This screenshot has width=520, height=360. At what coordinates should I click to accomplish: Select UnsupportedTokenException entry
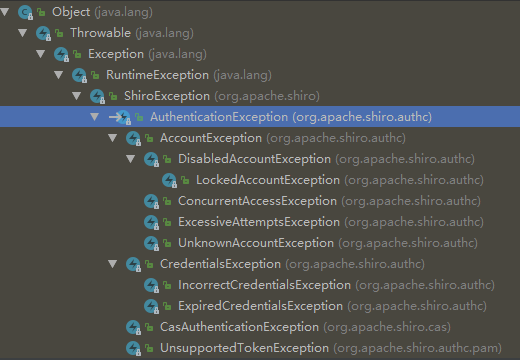[x=331, y=348]
